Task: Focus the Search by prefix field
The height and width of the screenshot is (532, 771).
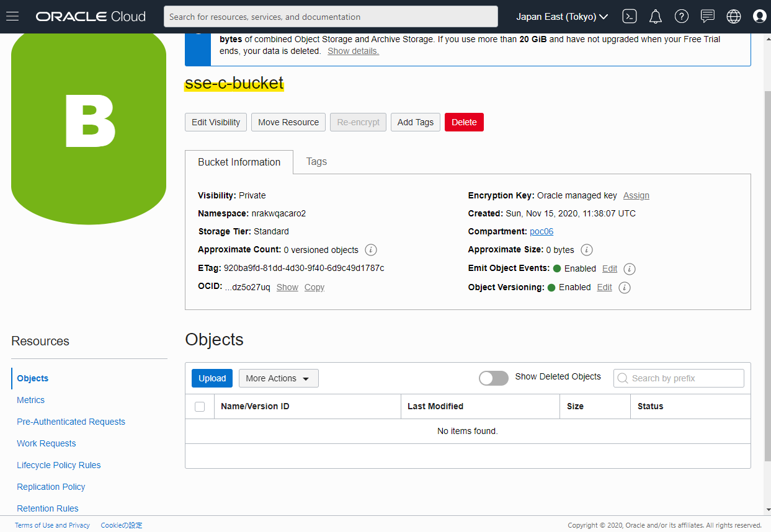Action: pyautogui.click(x=679, y=378)
